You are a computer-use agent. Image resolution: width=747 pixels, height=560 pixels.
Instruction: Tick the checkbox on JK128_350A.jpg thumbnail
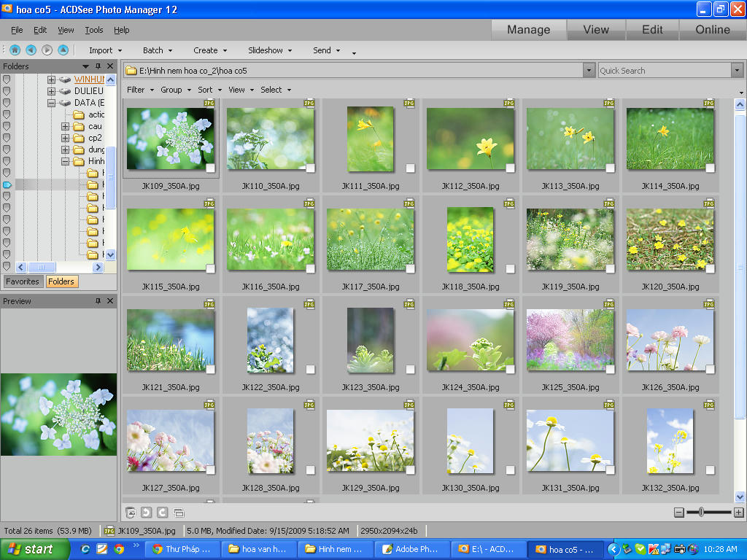(x=310, y=470)
